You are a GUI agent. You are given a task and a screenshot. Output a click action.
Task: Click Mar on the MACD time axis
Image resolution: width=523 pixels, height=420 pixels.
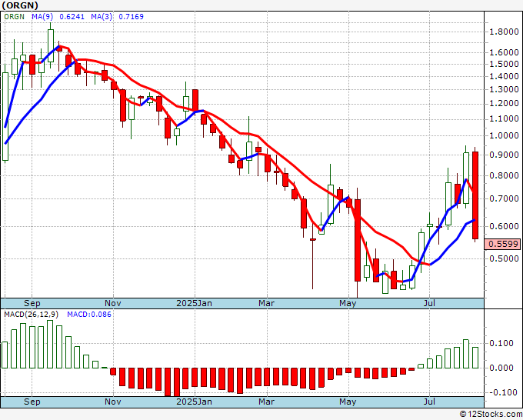266,402
